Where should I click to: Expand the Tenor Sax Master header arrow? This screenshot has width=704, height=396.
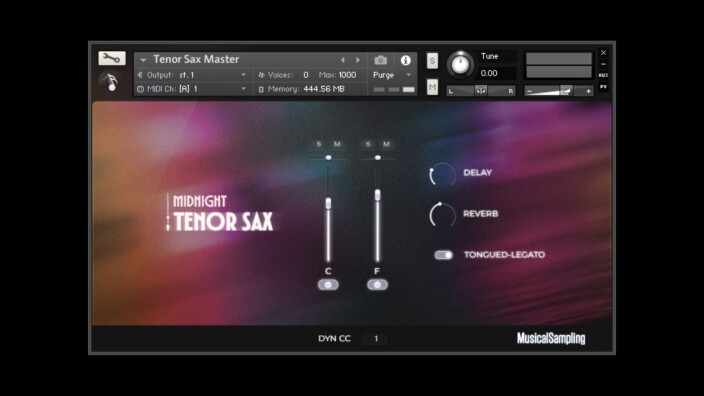pyautogui.click(x=143, y=60)
